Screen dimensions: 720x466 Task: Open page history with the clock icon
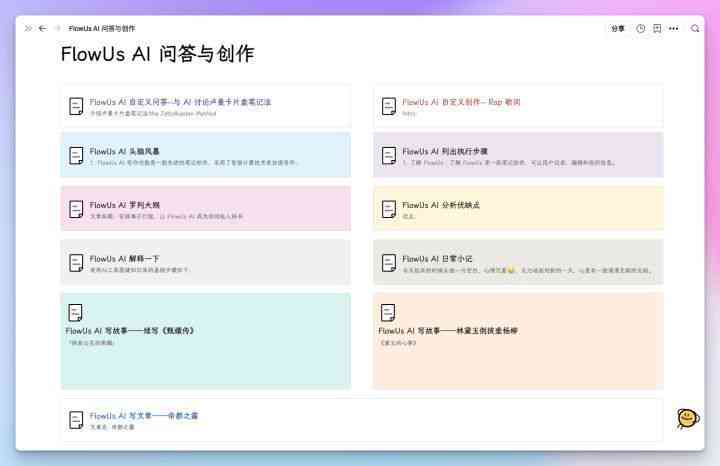(641, 28)
